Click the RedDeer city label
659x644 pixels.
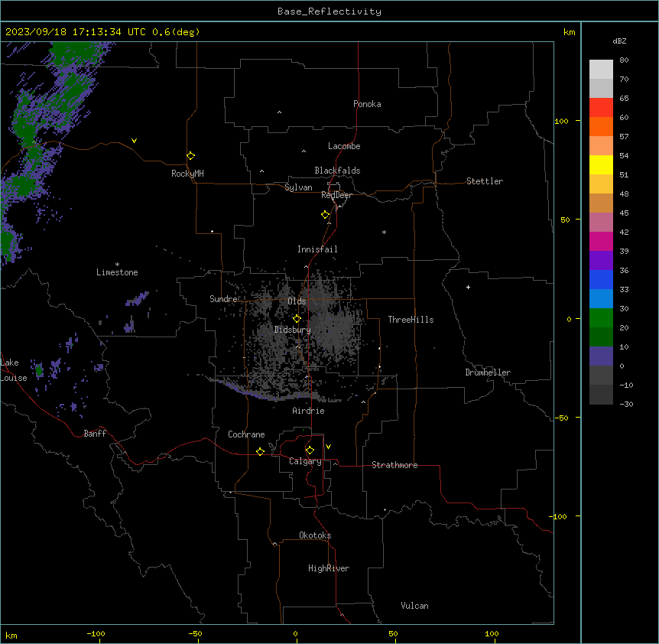(336, 195)
